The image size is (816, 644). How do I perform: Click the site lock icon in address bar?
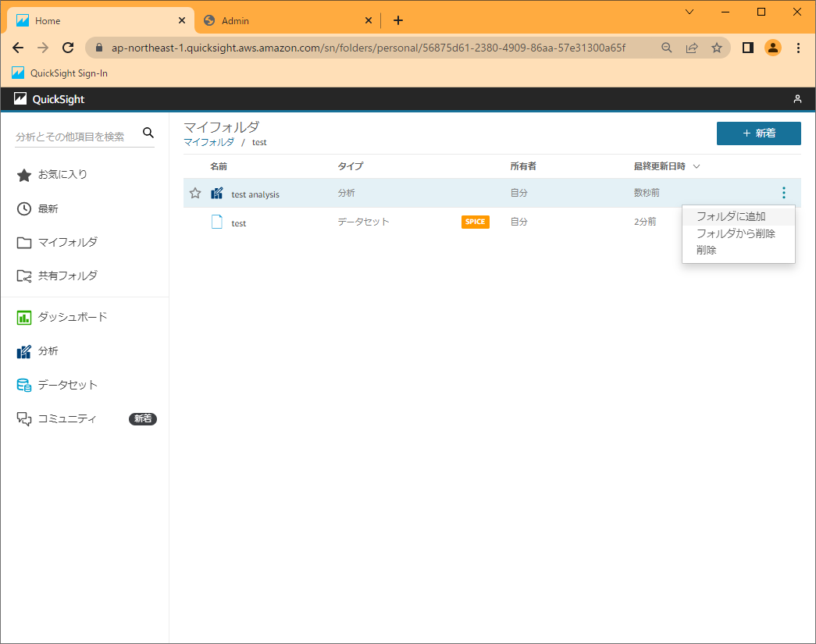tap(99, 48)
